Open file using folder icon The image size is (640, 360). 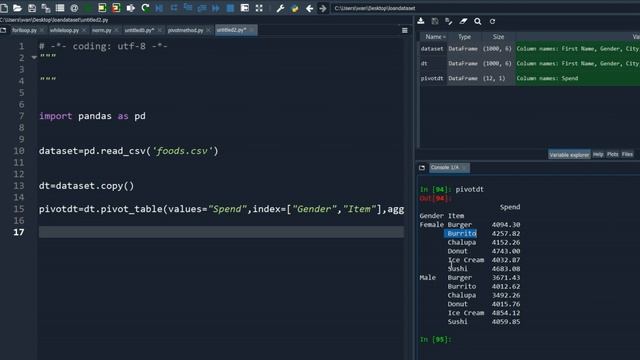[17, 8]
